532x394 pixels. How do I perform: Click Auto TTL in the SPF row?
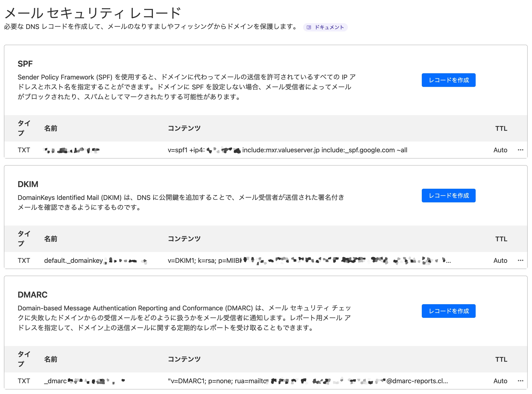point(500,150)
